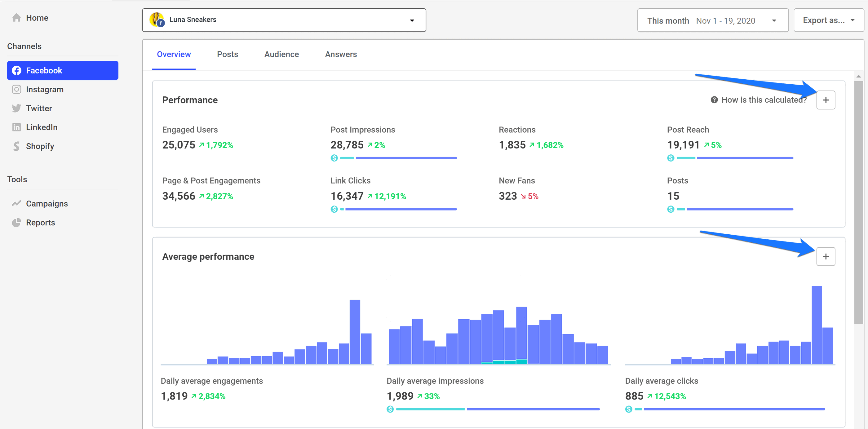Click the dollar icon under Link Clicks
Viewport: 868px width, 429px height.
click(334, 209)
